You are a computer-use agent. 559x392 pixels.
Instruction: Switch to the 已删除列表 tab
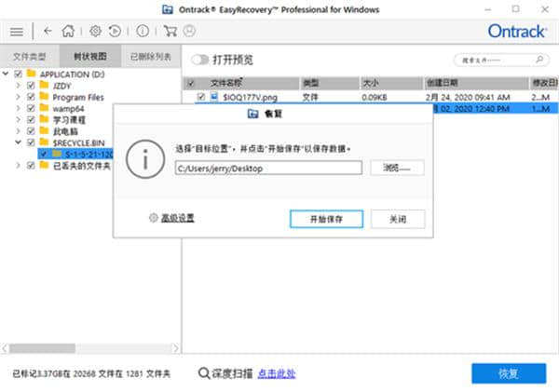click(151, 57)
